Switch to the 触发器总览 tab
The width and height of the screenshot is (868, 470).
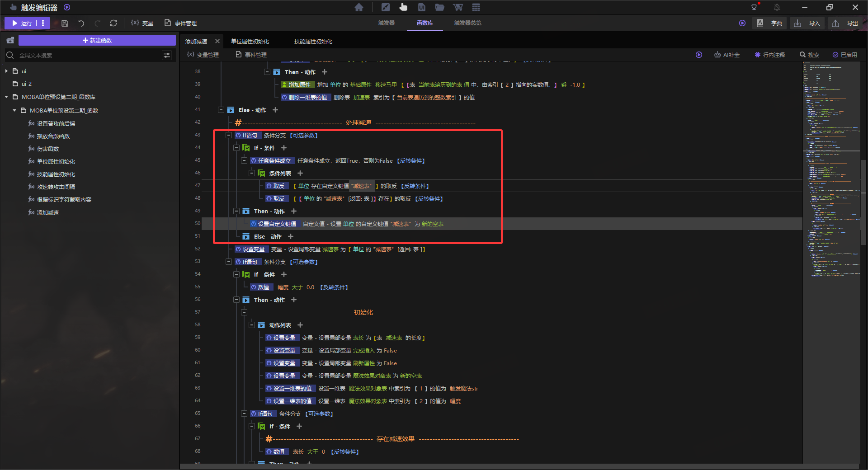(x=467, y=23)
